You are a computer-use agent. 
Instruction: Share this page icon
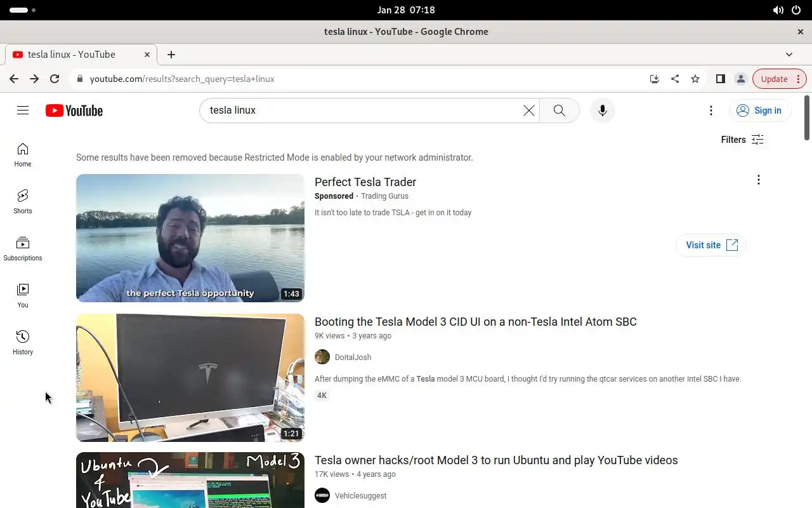coord(675,79)
